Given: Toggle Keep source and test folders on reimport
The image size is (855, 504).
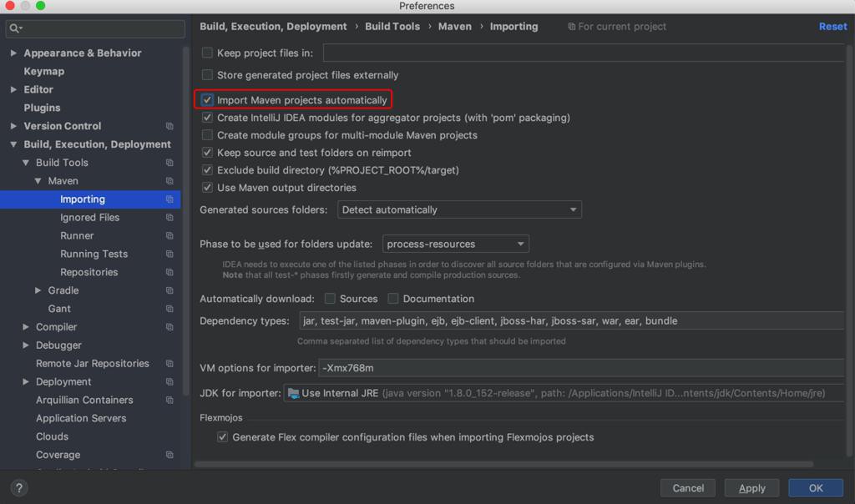Looking at the screenshot, I should click(x=207, y=152).
